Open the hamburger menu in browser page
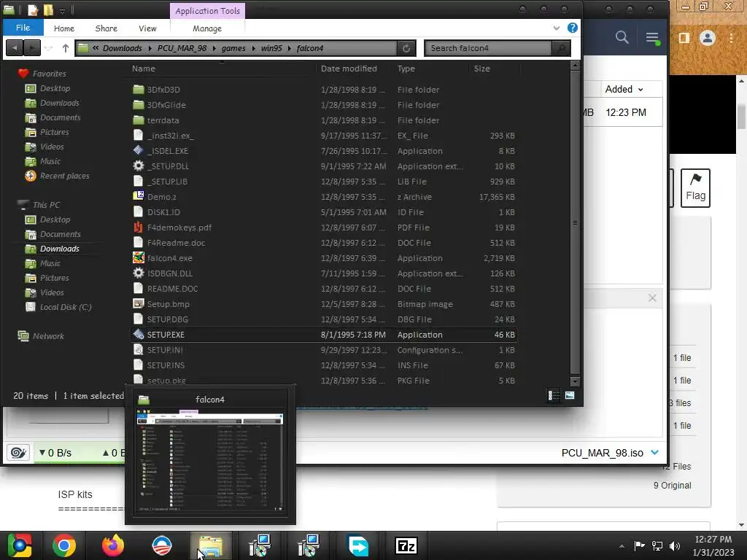Screen dimensions: 747x560 [652, 38]
